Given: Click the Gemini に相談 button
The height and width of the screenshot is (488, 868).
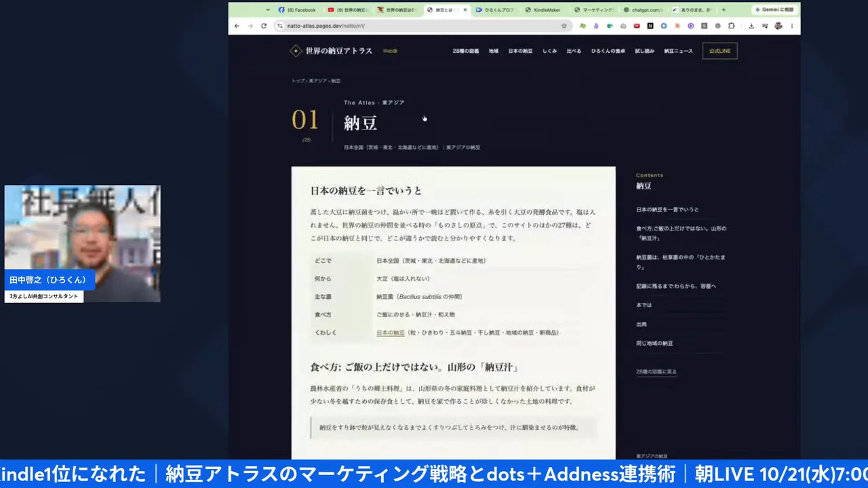Looking at the screenshot, I should 774,10.
